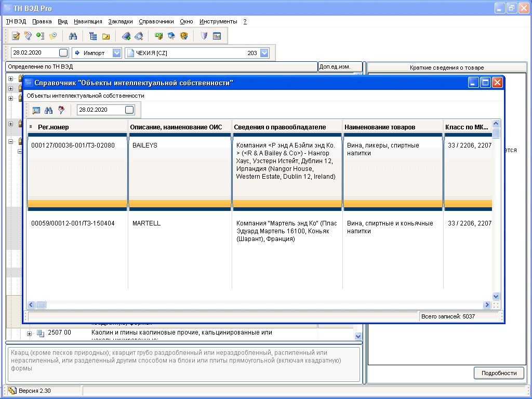Sort by Рег.номер column header
The width and height of the screenshot is (532, 399).
click(x=77, y=127)
